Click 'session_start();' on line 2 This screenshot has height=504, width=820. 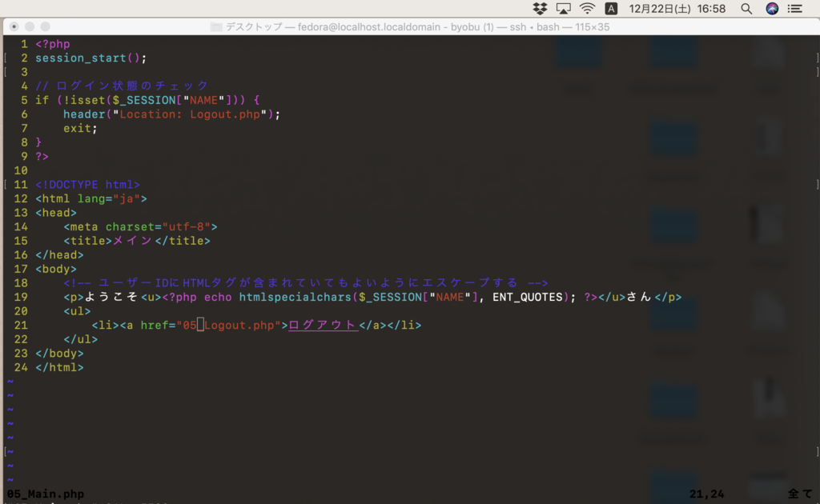coord(91,58)
